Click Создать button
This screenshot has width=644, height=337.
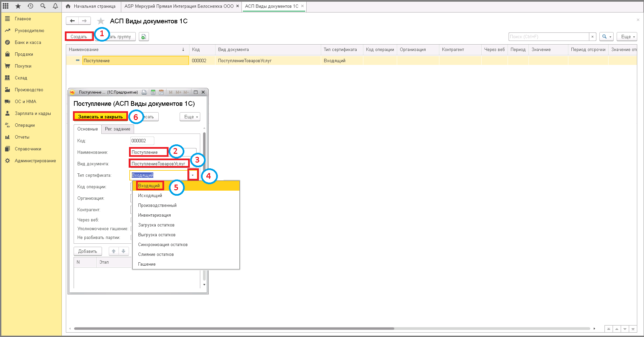[x=79, y=37]
